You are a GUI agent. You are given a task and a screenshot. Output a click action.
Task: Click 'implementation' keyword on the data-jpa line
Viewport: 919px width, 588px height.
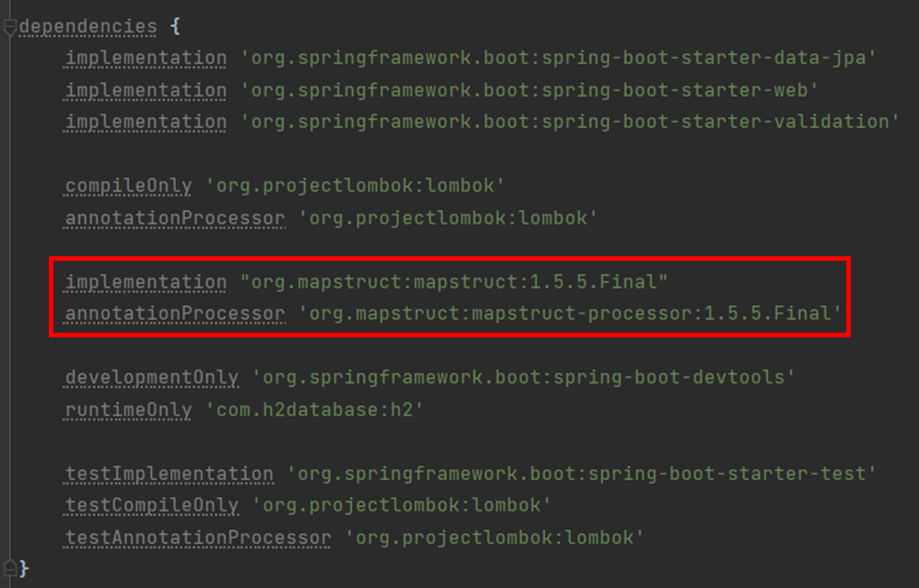[x=146, y=59]
